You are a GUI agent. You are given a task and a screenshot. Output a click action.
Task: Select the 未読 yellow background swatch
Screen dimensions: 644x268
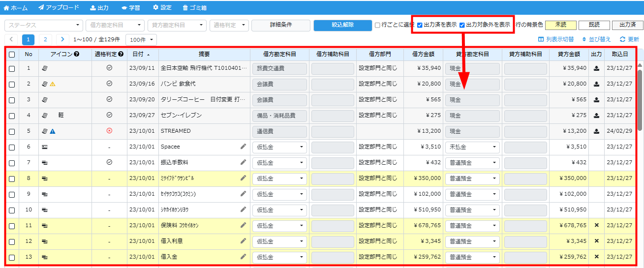pyautogui.click(x=561, y=25)
